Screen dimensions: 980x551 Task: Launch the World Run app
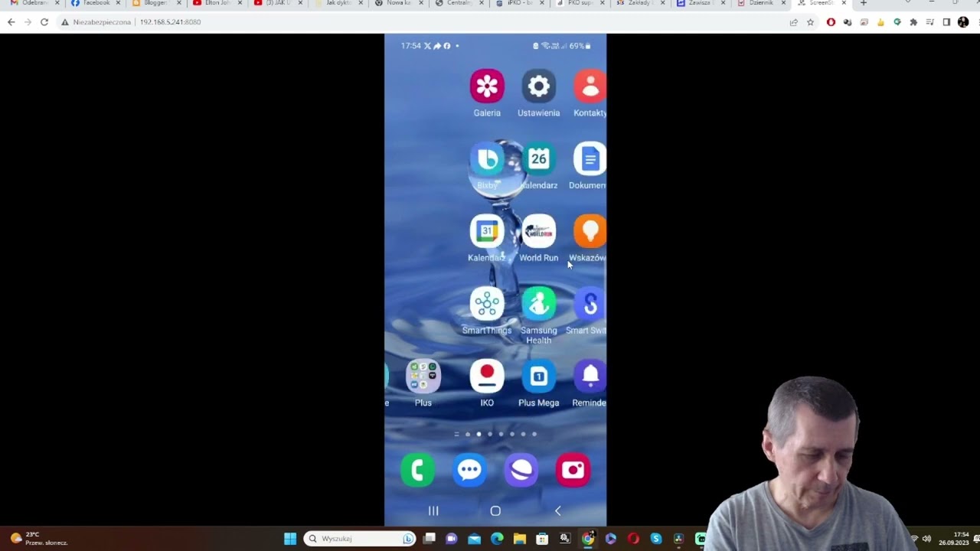click(x=539, y=231)
